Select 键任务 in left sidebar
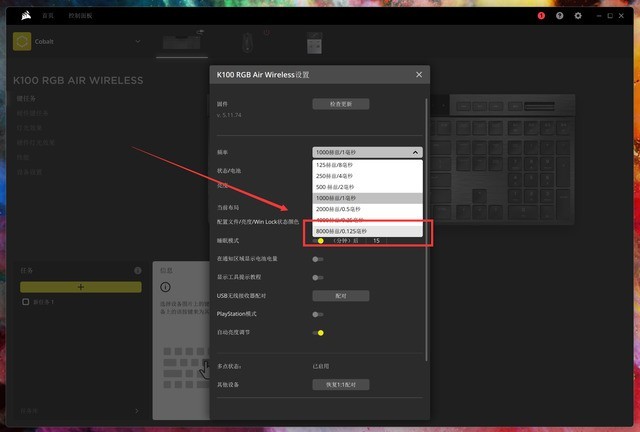This screenshot has height=432, width=640. point(26,98)
